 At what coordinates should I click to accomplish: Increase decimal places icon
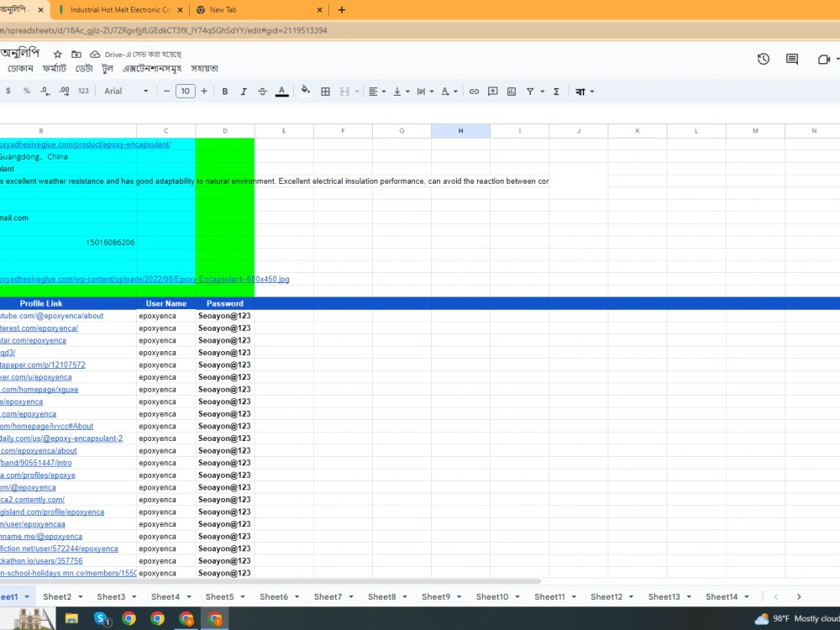pyautogui.click(x=65, y=91)
